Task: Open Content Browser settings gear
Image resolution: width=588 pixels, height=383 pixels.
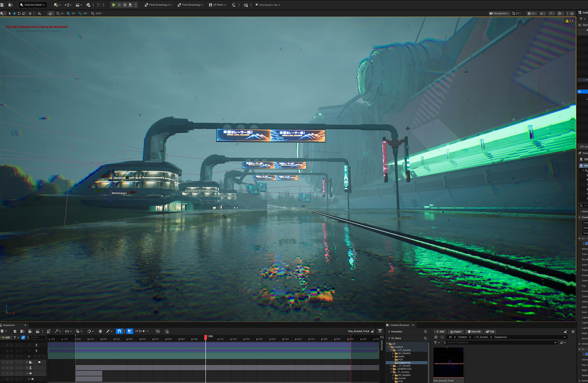Action: click(573, 331)
